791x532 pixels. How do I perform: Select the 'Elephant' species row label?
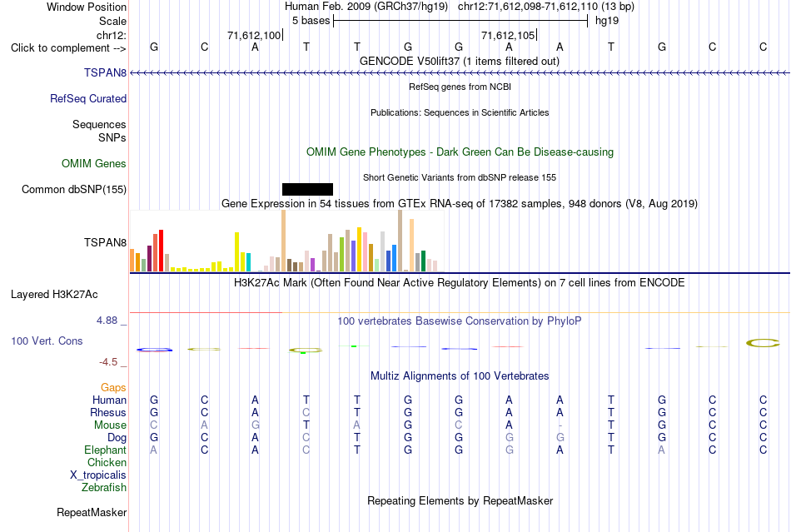click(x=105, y=450)
